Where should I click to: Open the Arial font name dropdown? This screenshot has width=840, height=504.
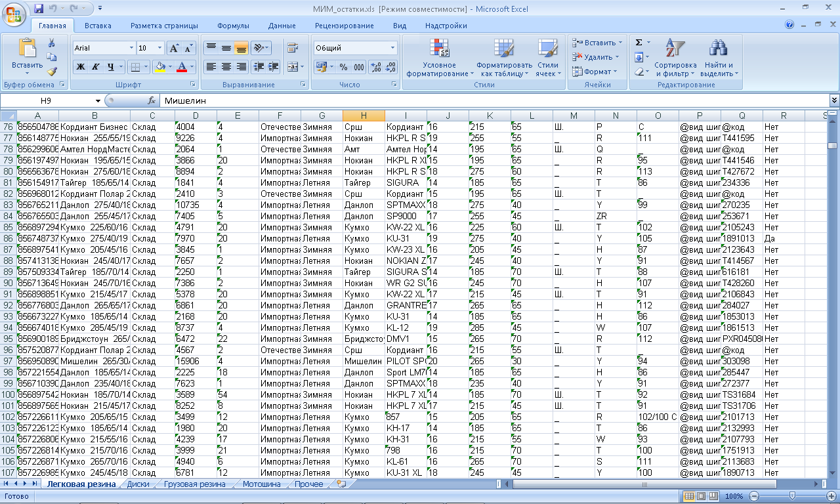131,48
